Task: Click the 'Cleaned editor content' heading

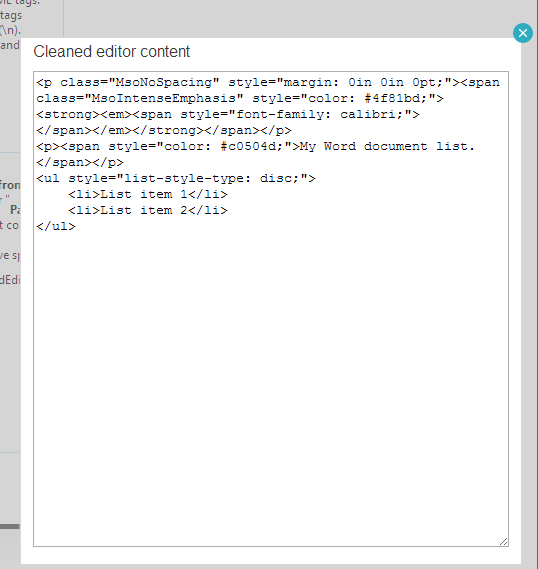Action: (112, 52)
